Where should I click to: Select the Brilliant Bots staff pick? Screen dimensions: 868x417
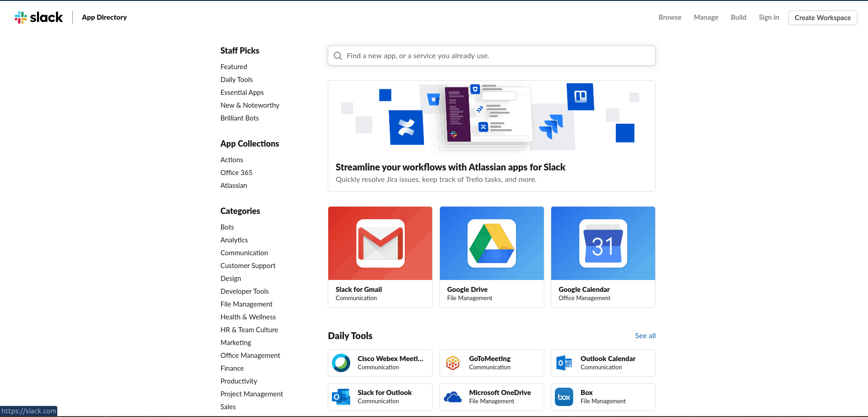coord(239,118)
